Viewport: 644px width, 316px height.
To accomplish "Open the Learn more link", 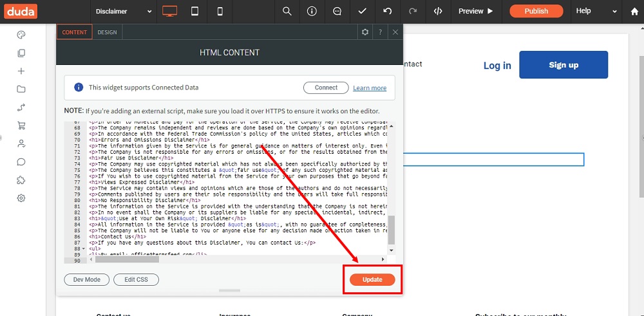I will 370,88.
